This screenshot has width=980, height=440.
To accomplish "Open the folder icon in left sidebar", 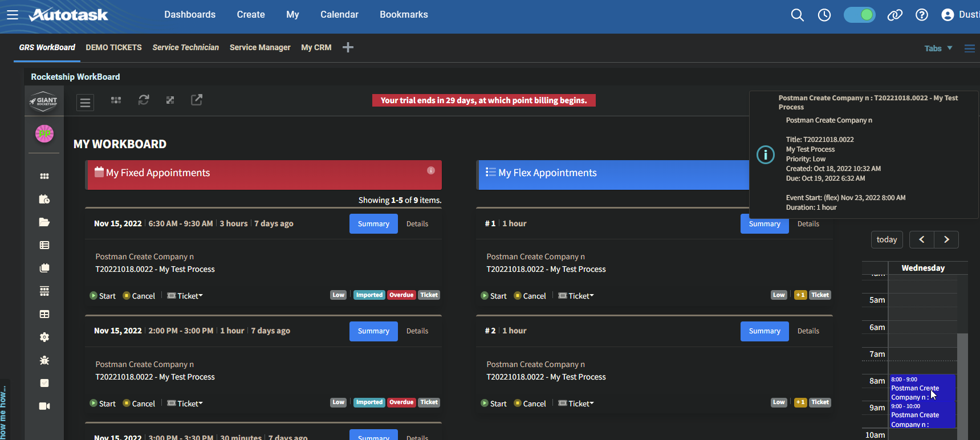I will tap(44, 222).
